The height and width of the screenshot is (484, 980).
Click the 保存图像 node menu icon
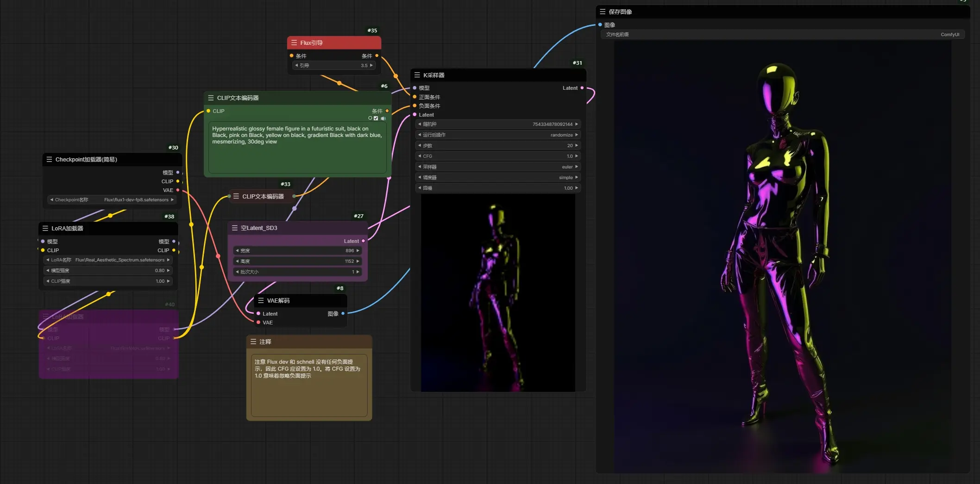point(603,12)
